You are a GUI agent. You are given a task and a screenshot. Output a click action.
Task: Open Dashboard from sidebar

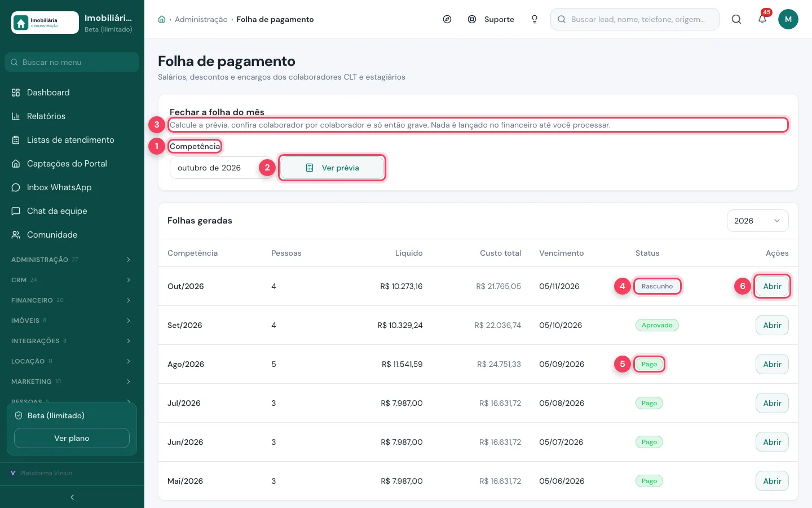[x=72, y=93]
